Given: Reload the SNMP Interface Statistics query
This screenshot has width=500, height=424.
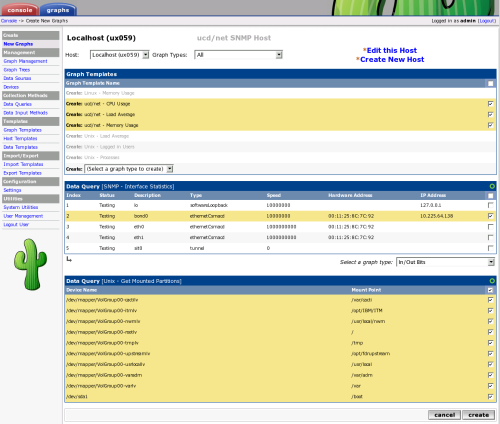Looking at the screenshot, I should pyautogui.click(x=492, y=186).
